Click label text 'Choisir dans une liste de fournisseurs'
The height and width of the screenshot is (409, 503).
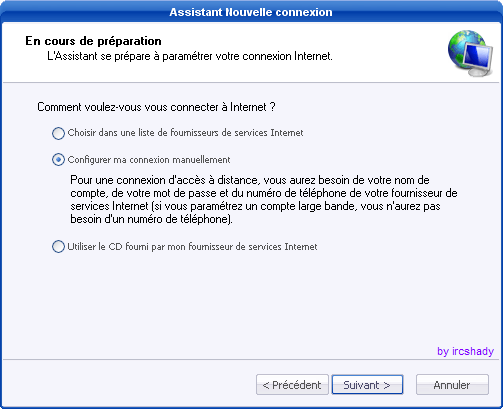185,133
